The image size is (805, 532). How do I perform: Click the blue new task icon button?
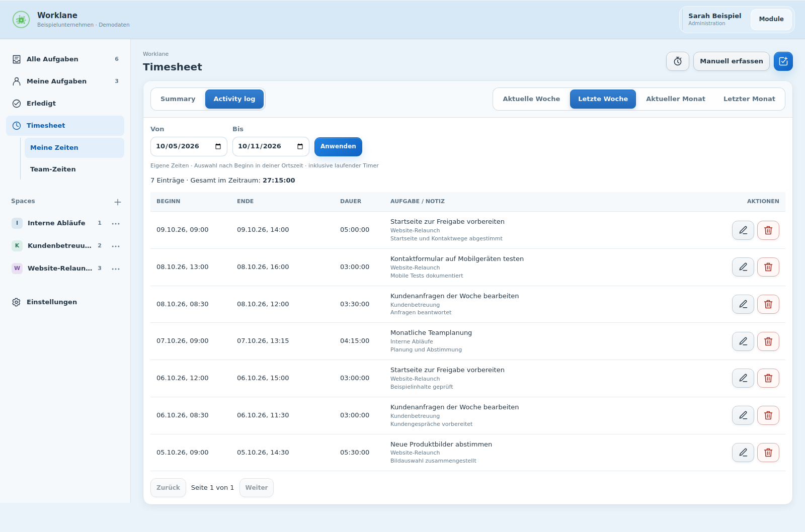[x=783, y=61]
